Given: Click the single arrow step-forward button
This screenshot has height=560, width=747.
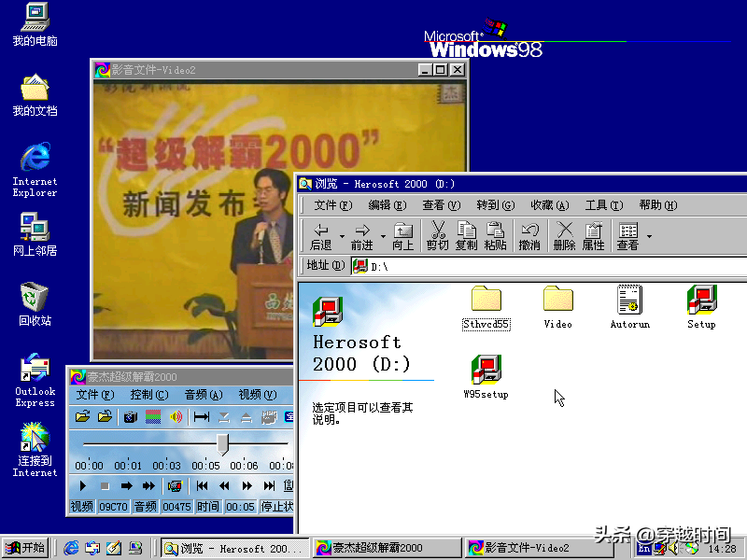Looking at the screenshot, I should click(x=126, y=485).
